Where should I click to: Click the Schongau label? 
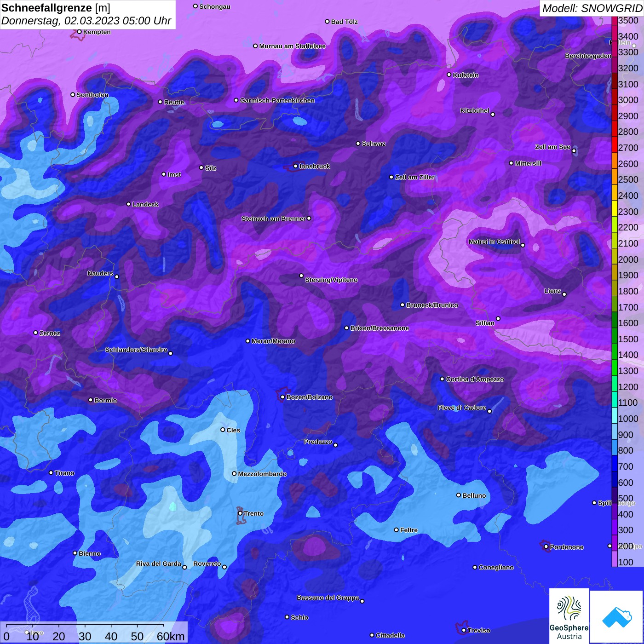pos(214,6)
